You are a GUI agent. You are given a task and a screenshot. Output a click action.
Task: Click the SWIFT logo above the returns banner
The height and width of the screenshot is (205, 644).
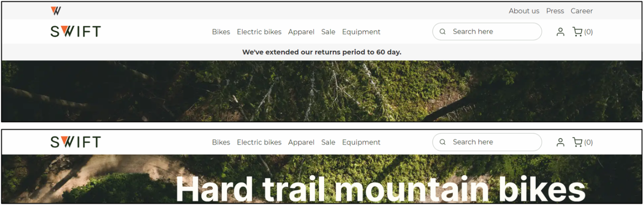click(75, 32)
